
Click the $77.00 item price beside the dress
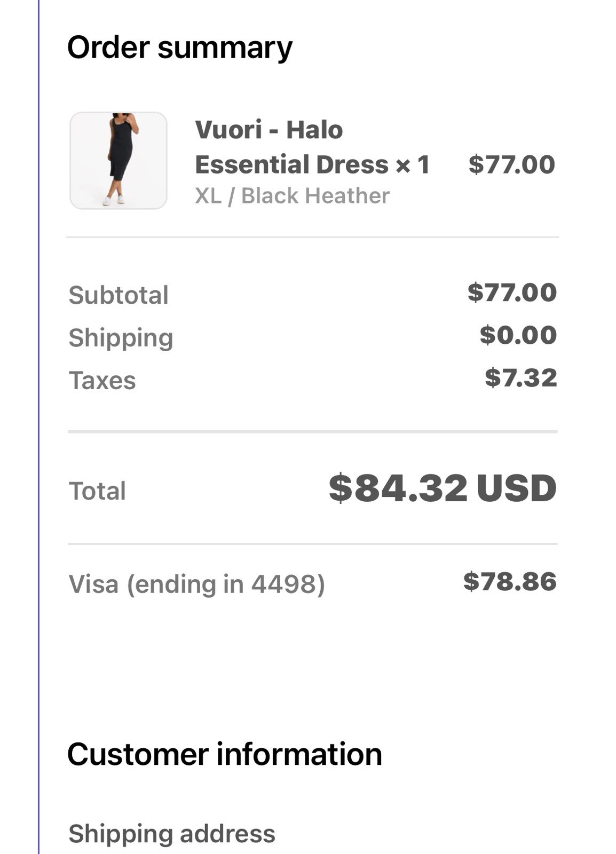[x=511, y=164]
